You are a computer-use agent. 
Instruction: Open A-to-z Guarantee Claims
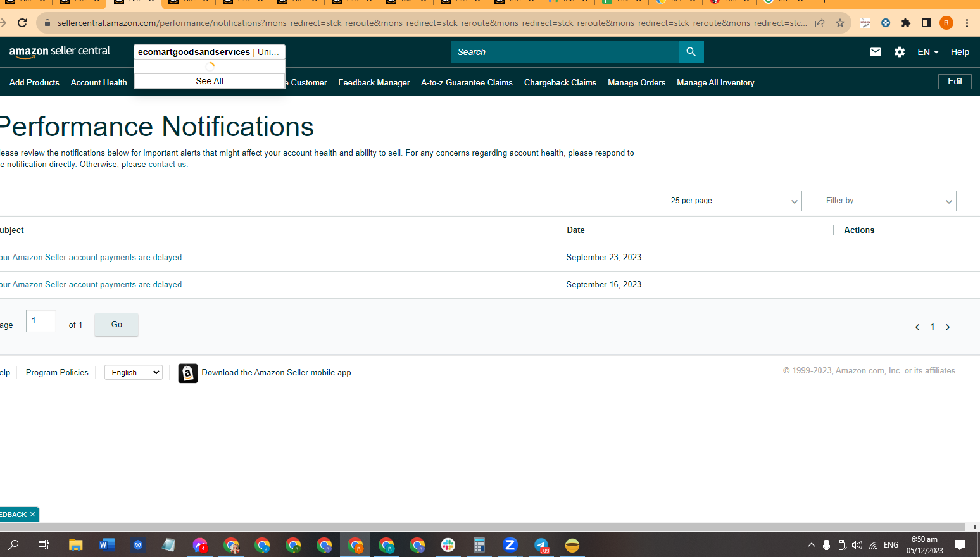[x=467, y=82]
